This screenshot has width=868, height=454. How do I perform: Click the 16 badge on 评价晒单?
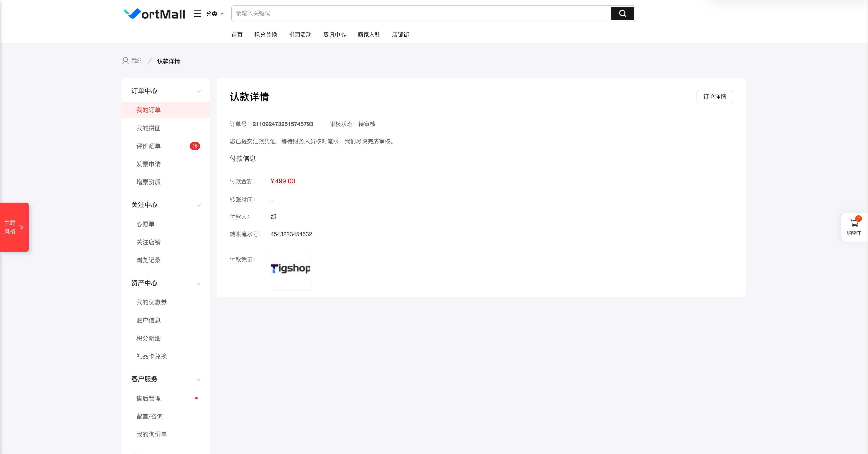[x=195, y=146]
